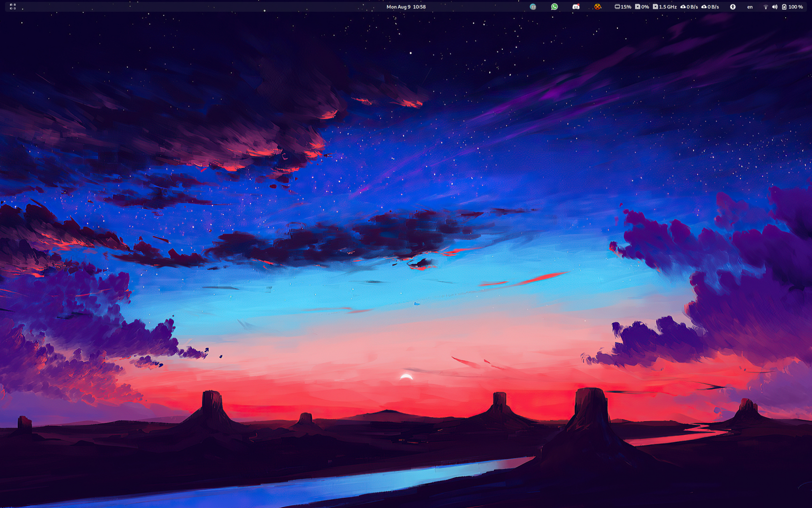Image resolution: width=812 pixels, height=508 pixels.
Task: Expand the upload speed monitor dropdown
Action: (x=710, y=7)
